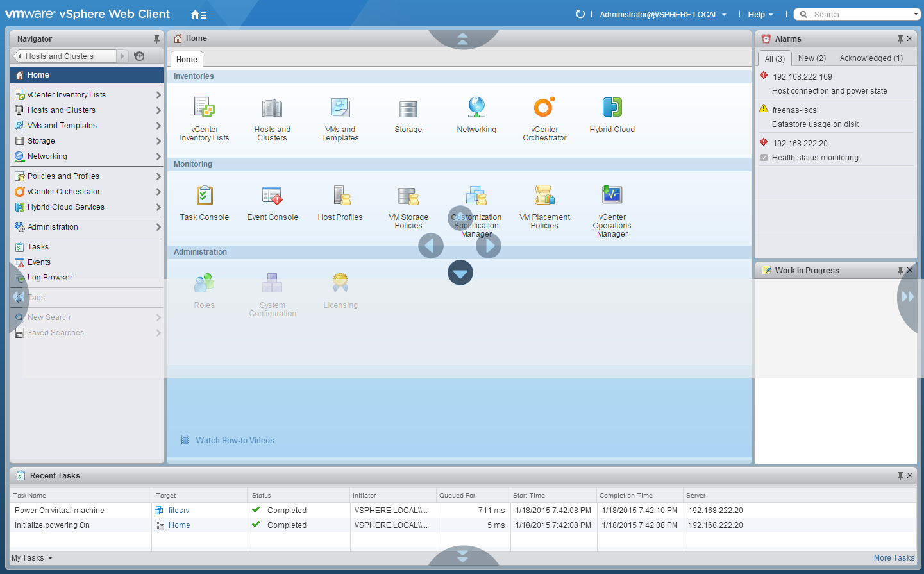924x574 pixels.
Task: Open the filesrv target link
Action: [x=179, y=511]
